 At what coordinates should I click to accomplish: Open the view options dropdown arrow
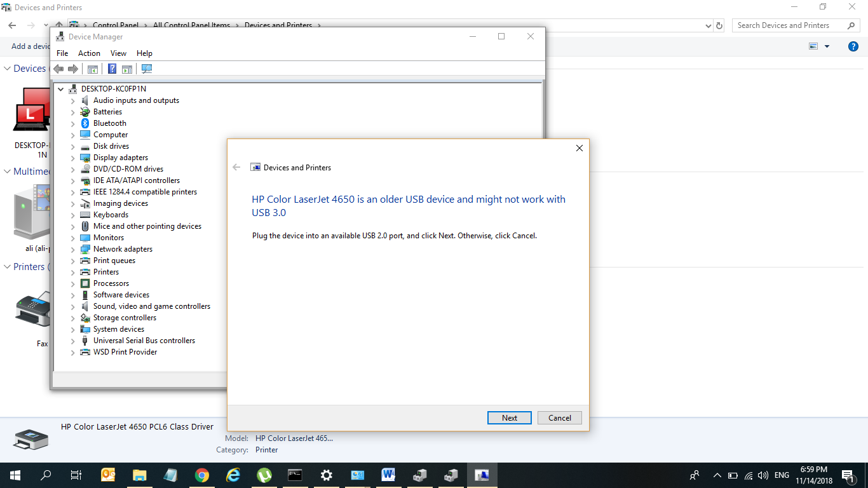(827, 46)
